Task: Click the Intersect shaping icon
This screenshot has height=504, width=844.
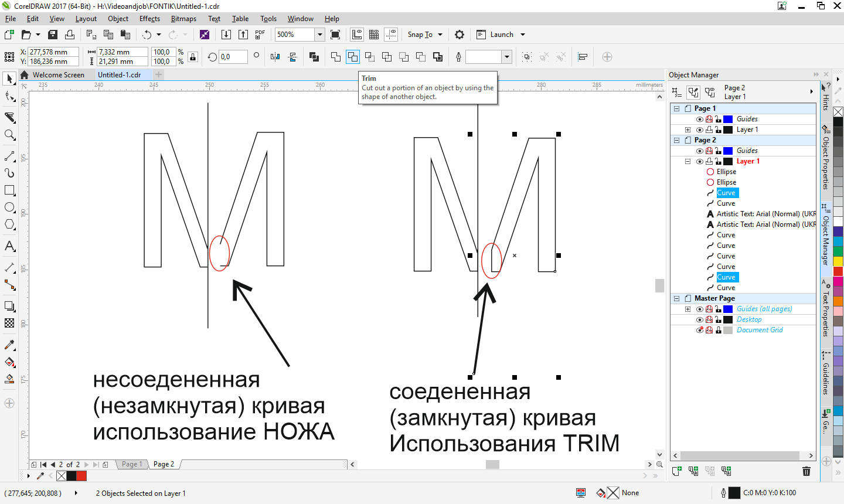Action: (x=370, y=57)
